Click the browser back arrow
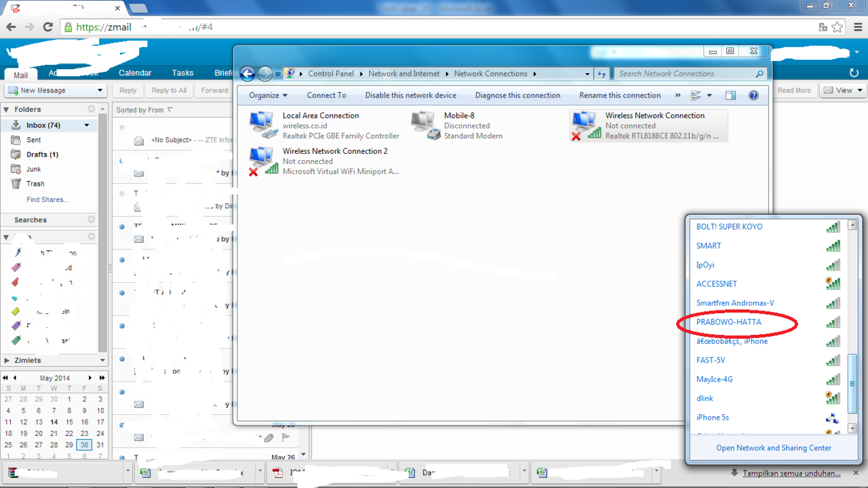The height and width of the screenshot is (488, 868). (x=11, y=27)
